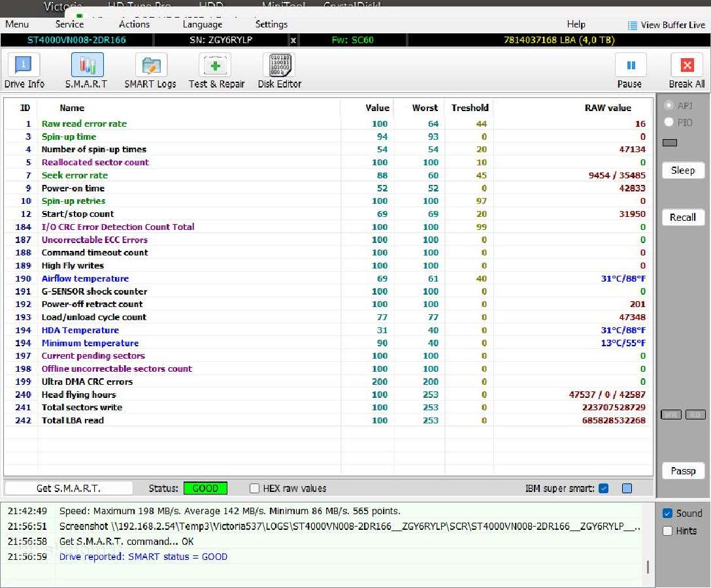Select the Uncorrectable ECC Errors row
The image size is (711, 588).
pyautogui.click(x=328, y=240)
